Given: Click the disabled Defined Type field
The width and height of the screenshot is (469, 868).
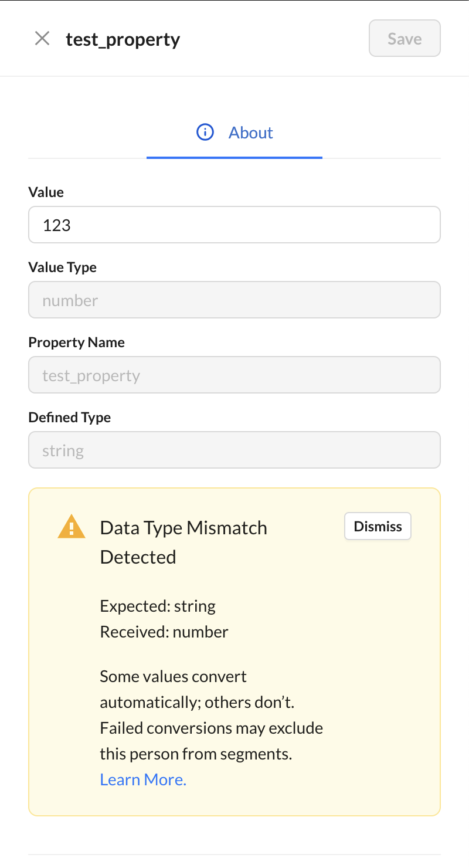Looking at the screenshot, I should (235, 450).
